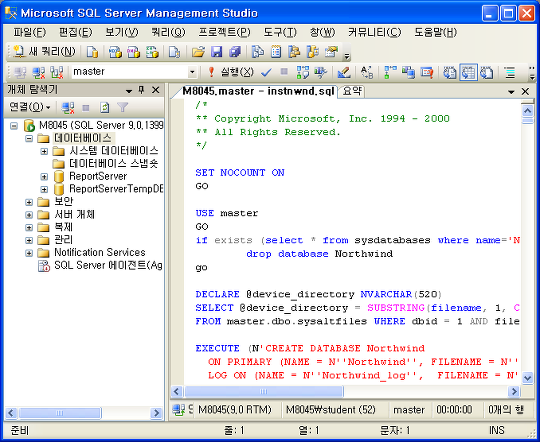
Task: Expand the 시스템 데이터베이스 folder
Action: [x=44, y=151]
